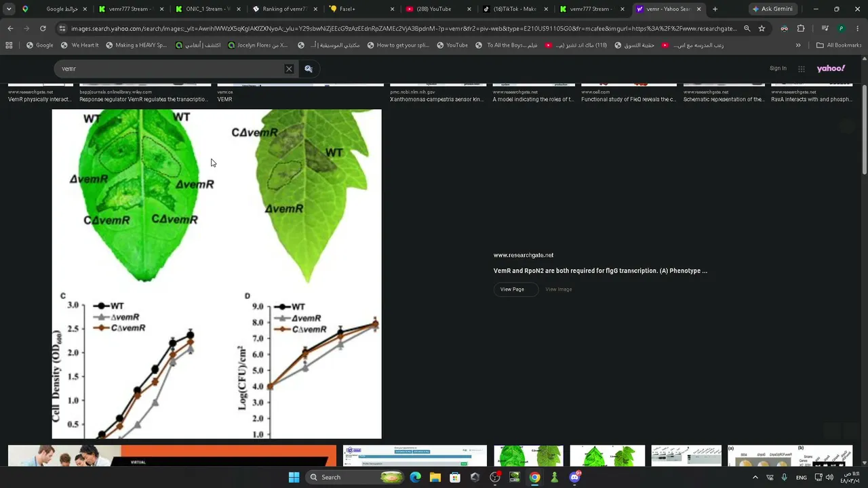Close the Fasel+ tab
Image resolution: width=868 pixels, height=488 pixels.
(393, 9)
